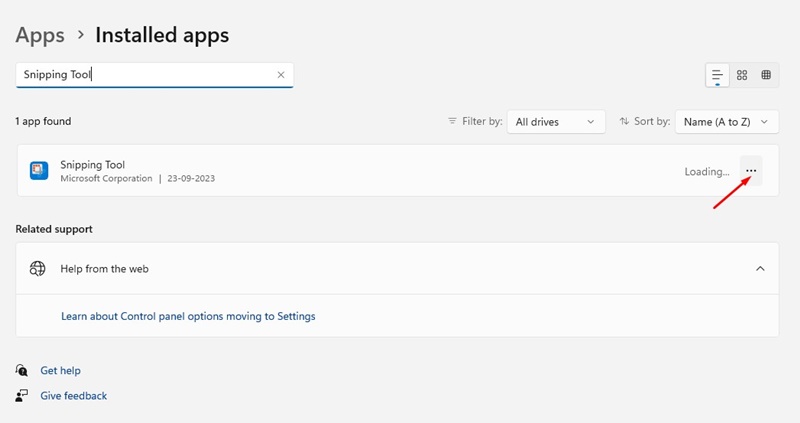Viewport: 800px width, 423px height.
Task: Open the three-dot menu for Snipping Tool
Action: click(751, 171)
